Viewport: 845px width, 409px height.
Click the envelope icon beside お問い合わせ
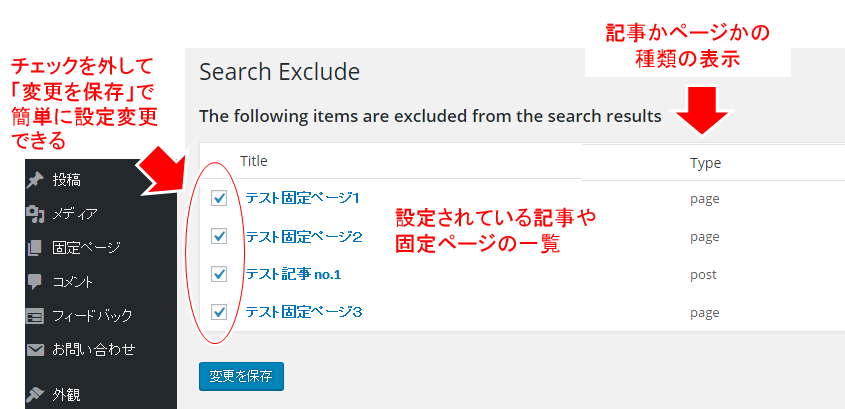point(35,350)
